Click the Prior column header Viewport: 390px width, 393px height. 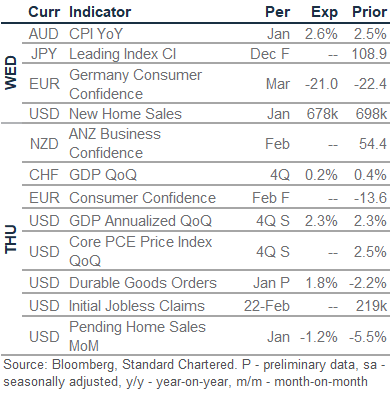click(369, 12)
